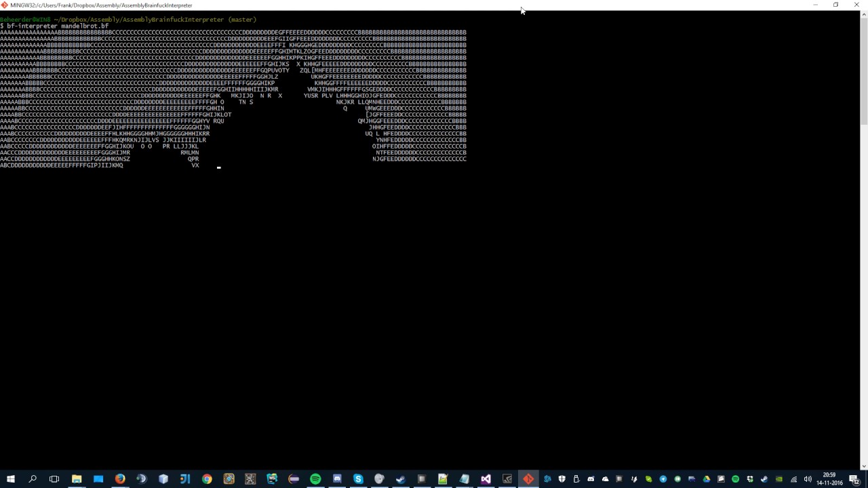Viewport: 868px width, 488px height.
Task: Click Steam icon in system tray
Action: click(764, 479)
